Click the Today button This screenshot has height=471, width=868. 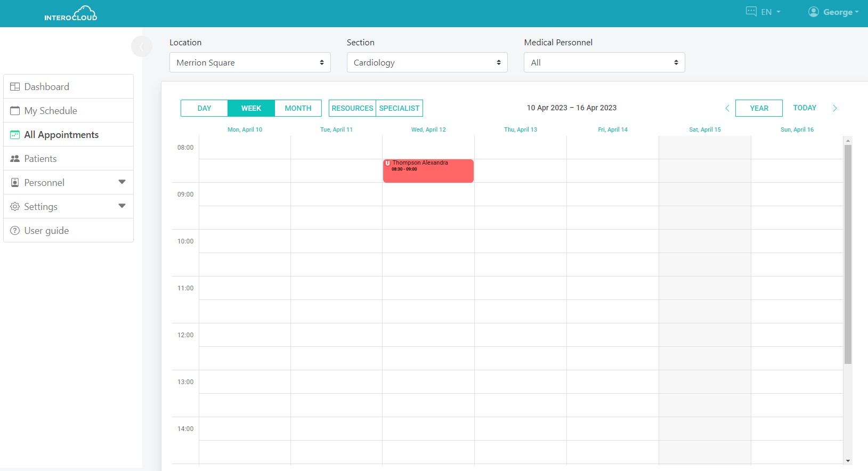[x=804, y=108]
